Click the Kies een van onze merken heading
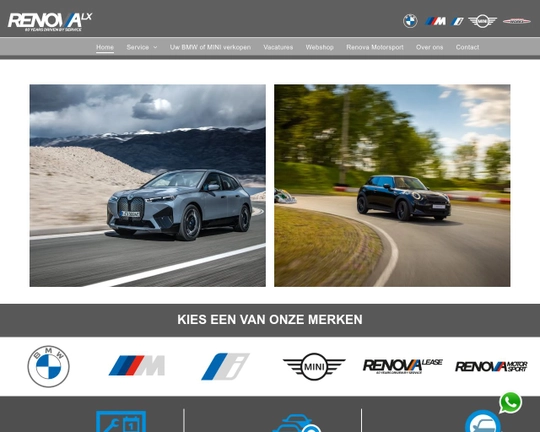Image resolution: width=540 pixels, height=432 pixels. pyautogui.click(x=270, y=319)
